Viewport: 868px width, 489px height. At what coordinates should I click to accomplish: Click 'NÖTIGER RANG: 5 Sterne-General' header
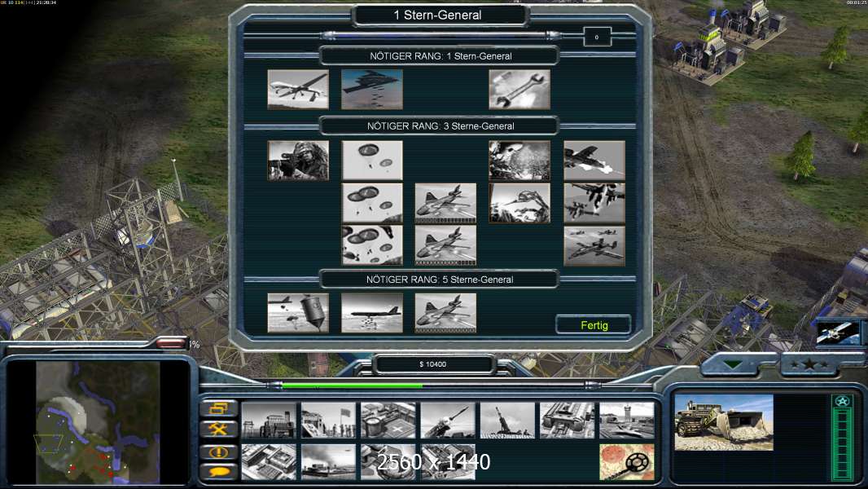[x=440, y=280]
